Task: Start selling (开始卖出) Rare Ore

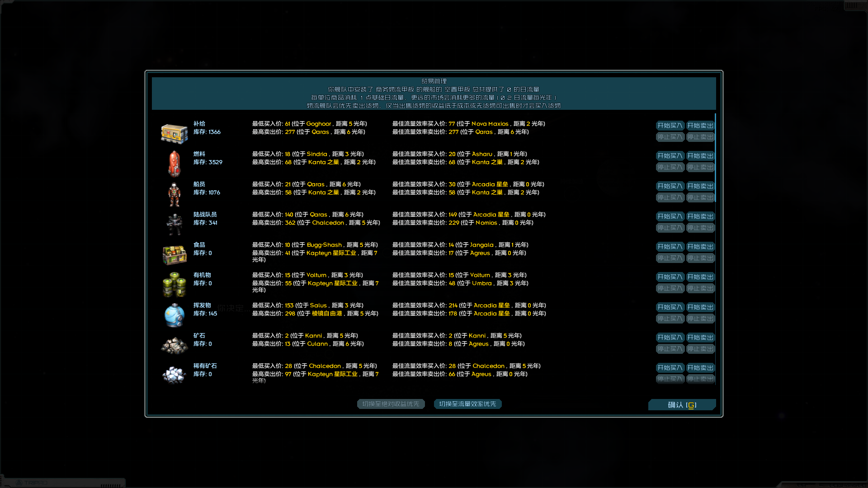Action: pyautogui.click(x=700, y=368)
